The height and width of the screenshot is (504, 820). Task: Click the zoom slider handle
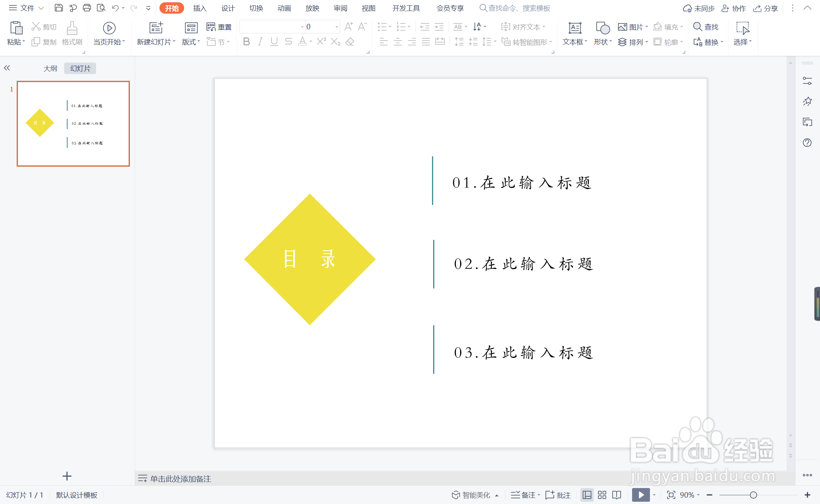[x=754, y=495]
